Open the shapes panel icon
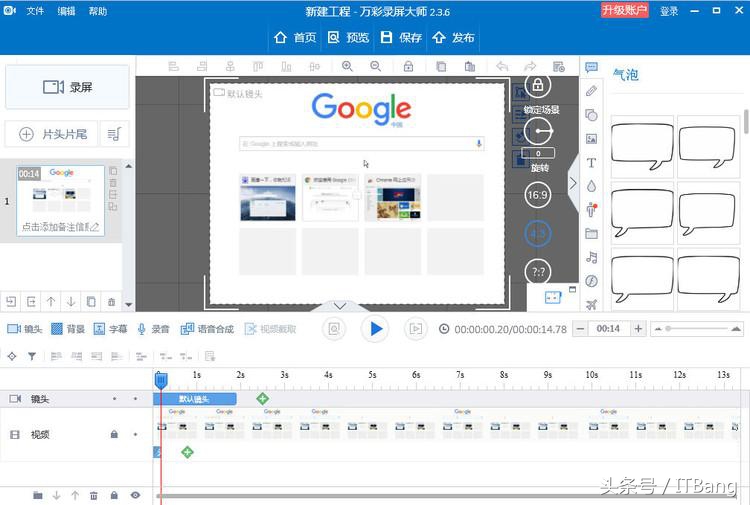This screenshot has width=750, height=505. click(591, 115)
